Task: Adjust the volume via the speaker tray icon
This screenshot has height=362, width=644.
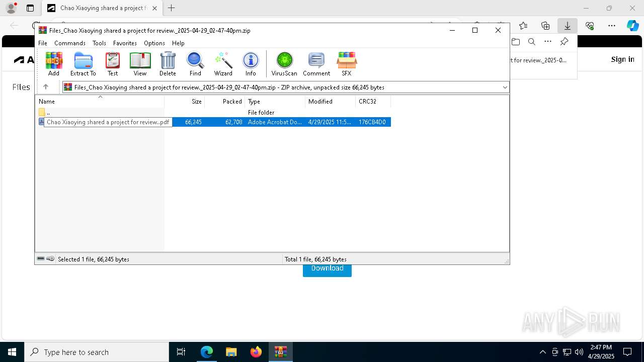Action: pyautogui.click(x=579, y=352)
